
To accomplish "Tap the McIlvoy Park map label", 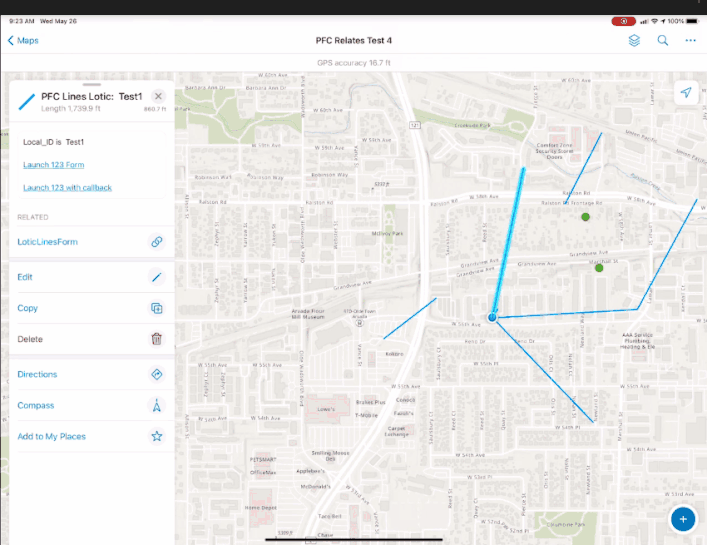I will tap(387, 234).
